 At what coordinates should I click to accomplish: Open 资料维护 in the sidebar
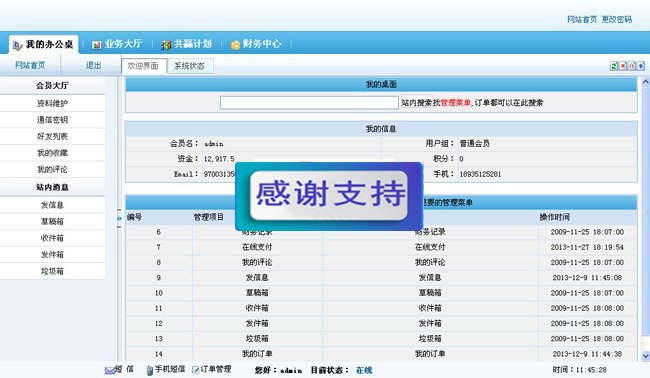pyautogui.click(x=52, y=103)
